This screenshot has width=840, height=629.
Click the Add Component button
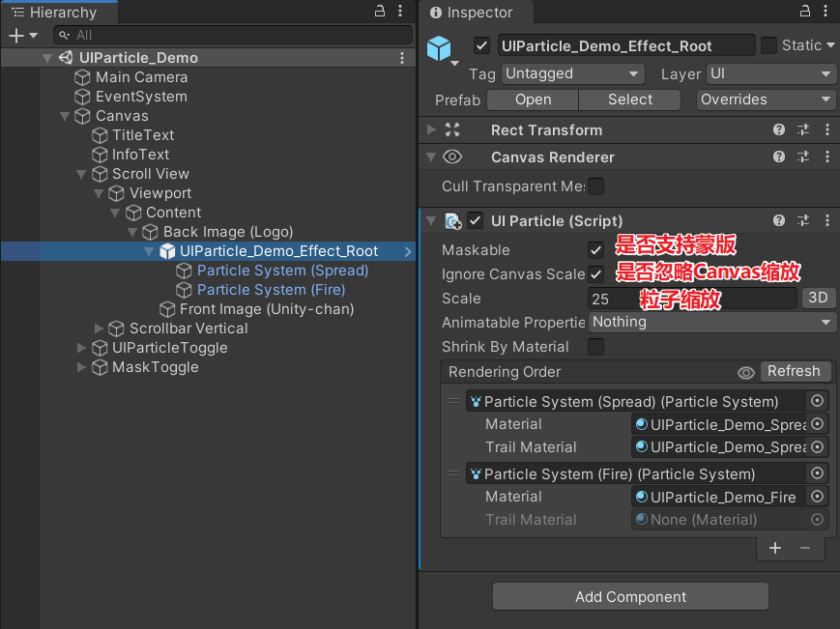[630, 596]
